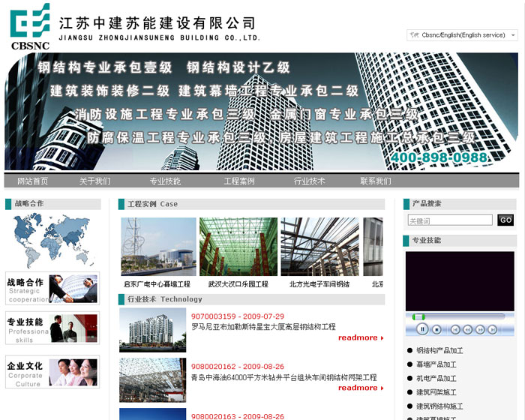Open 建筑钢结构施工 skill link
The width and height of the screenshot is (525, 420).
click(439, 406)
